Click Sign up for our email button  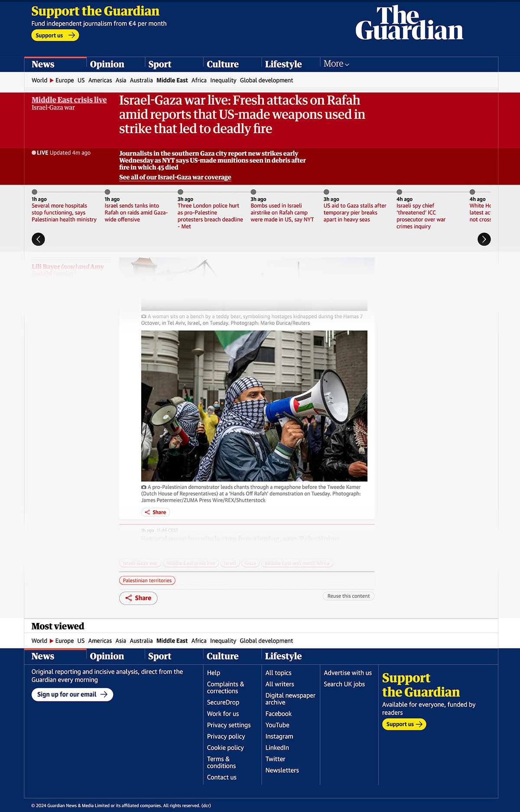(72, 695)
